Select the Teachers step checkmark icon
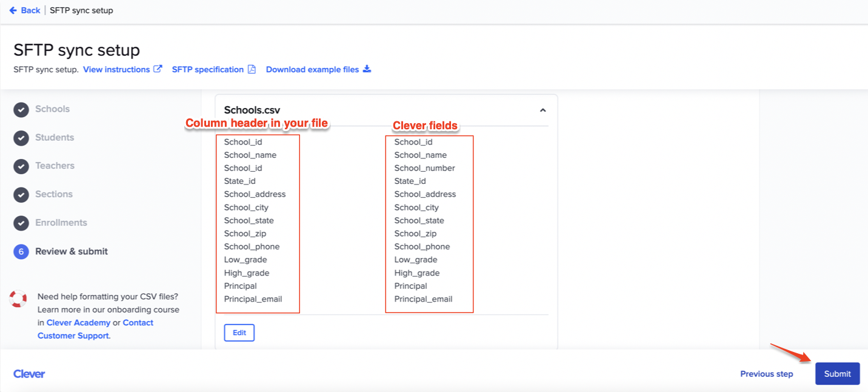 [x=21, y=166]
